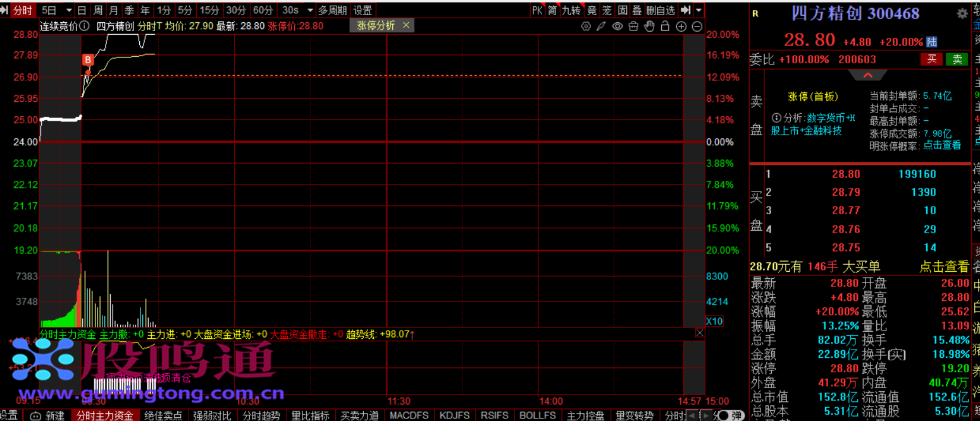Viewport: 980px width, 421px height.
Task: Click the red 买 buy button
Action: coord(931,59)
